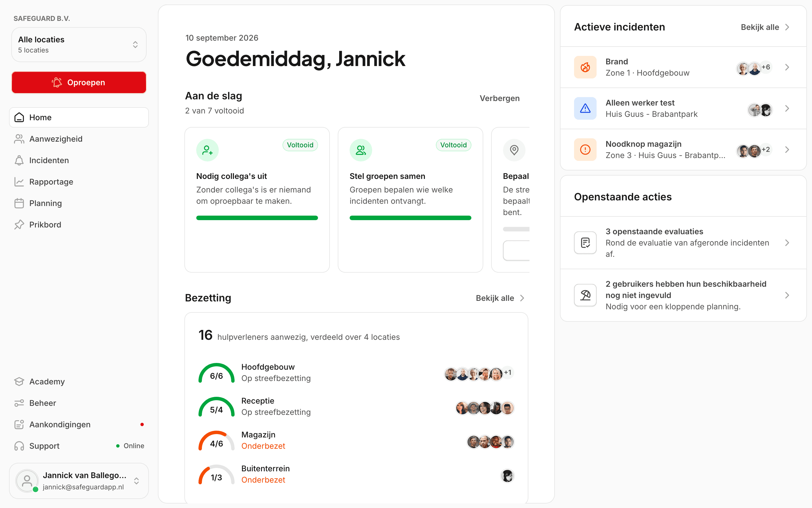
Task: Click the location pin icon on Bepaal card
Action: pos(514,150)
